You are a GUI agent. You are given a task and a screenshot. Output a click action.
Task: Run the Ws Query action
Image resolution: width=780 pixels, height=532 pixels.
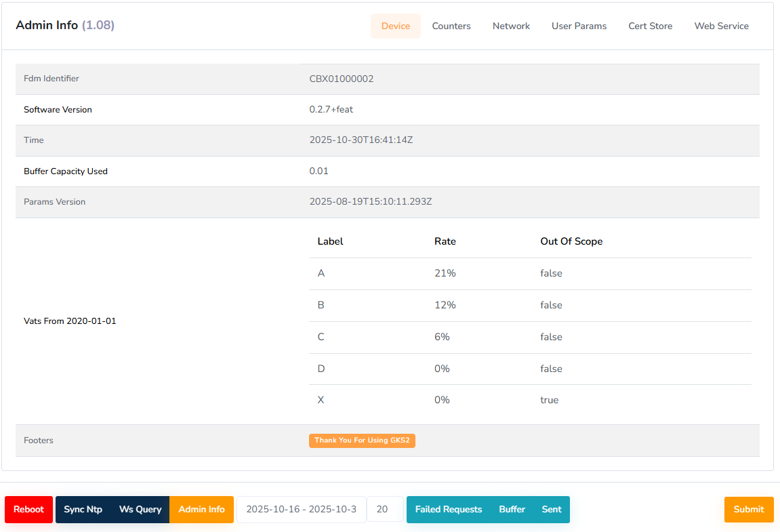click(x=140, y=510)
